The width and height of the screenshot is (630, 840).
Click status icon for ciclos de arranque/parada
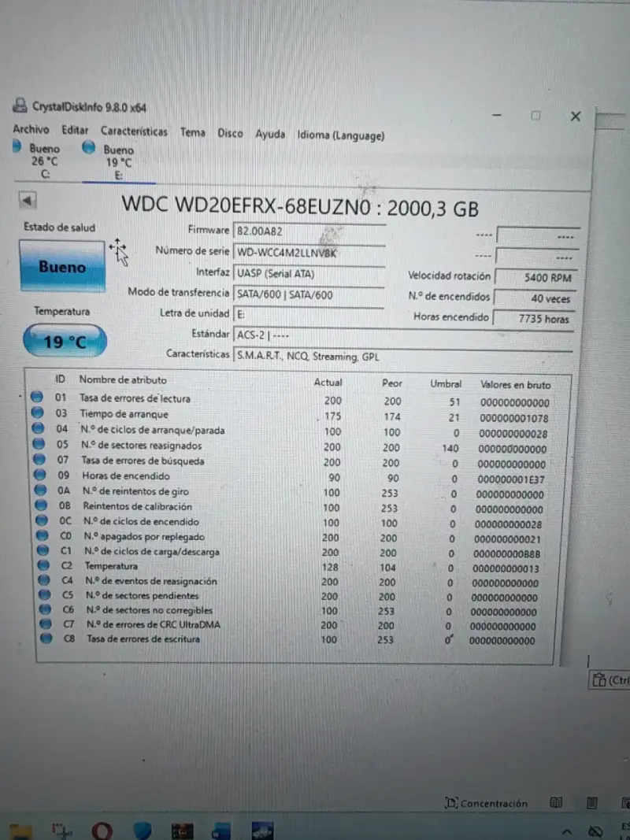point(38,428)
